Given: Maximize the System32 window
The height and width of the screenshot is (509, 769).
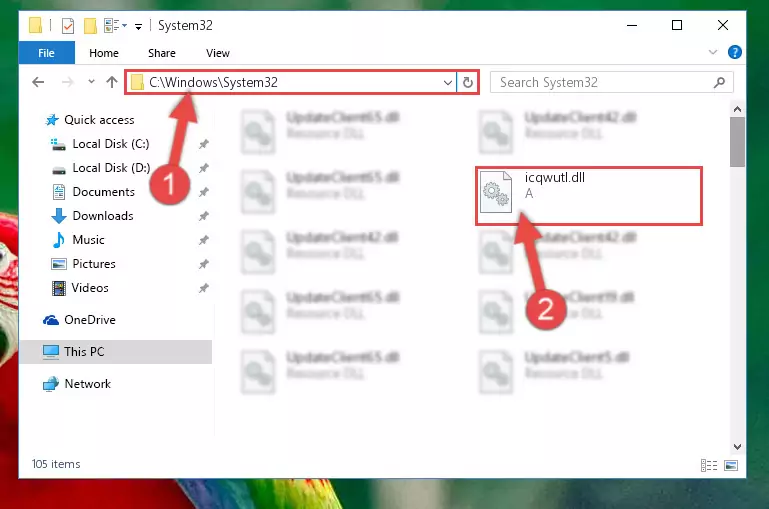Looking at the screenshot, I should tap(677, 25).
